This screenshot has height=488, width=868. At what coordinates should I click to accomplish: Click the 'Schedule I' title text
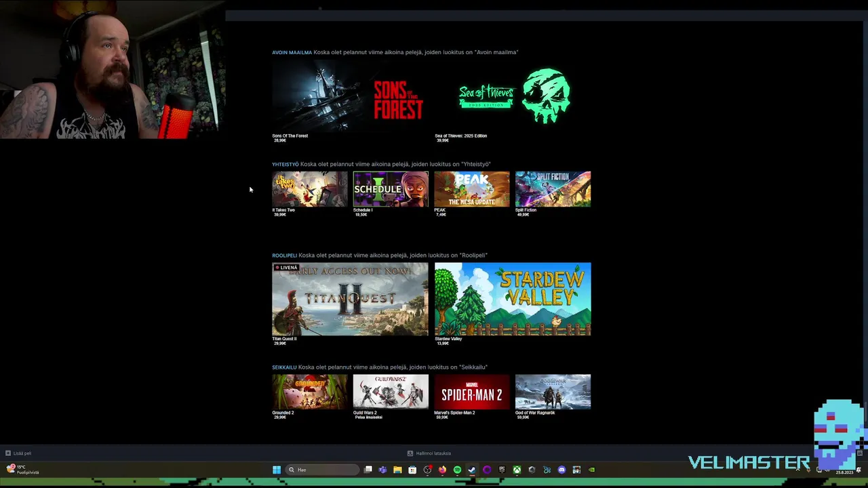363,210
